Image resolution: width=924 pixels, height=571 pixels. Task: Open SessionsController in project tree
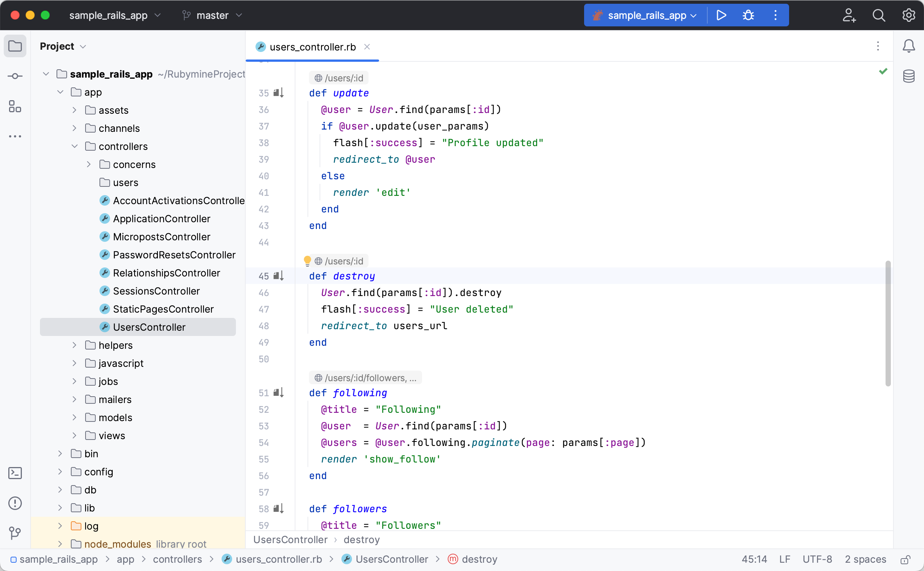[x=156, y=291]
